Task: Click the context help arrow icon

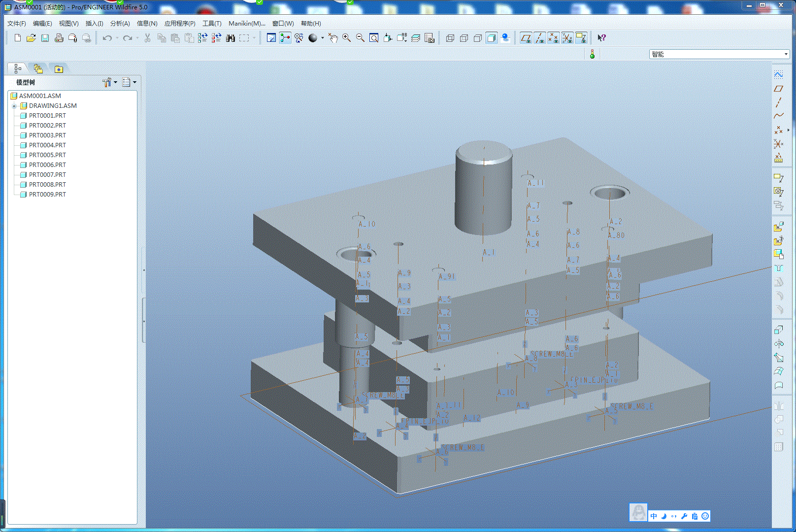Action: point(601,38)
